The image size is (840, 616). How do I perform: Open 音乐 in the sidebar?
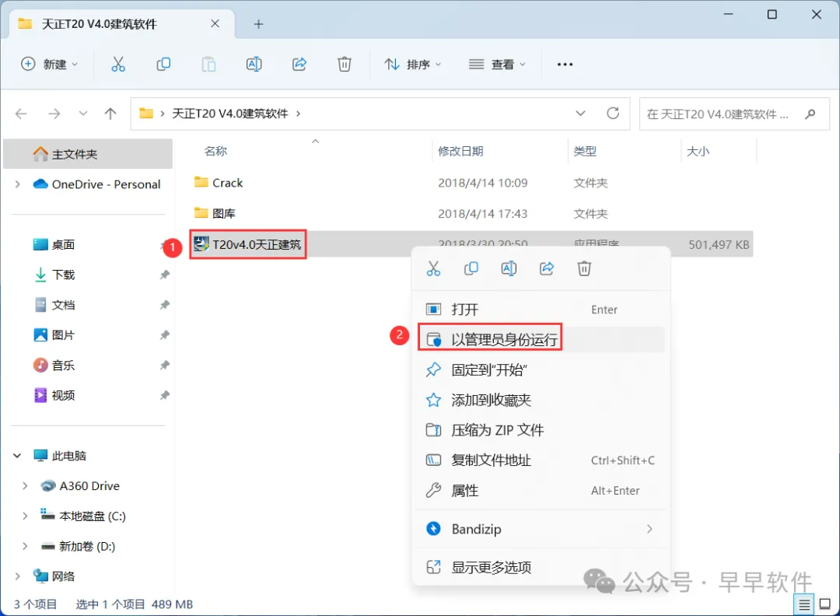pyautogui.click(x=63, y=366)
